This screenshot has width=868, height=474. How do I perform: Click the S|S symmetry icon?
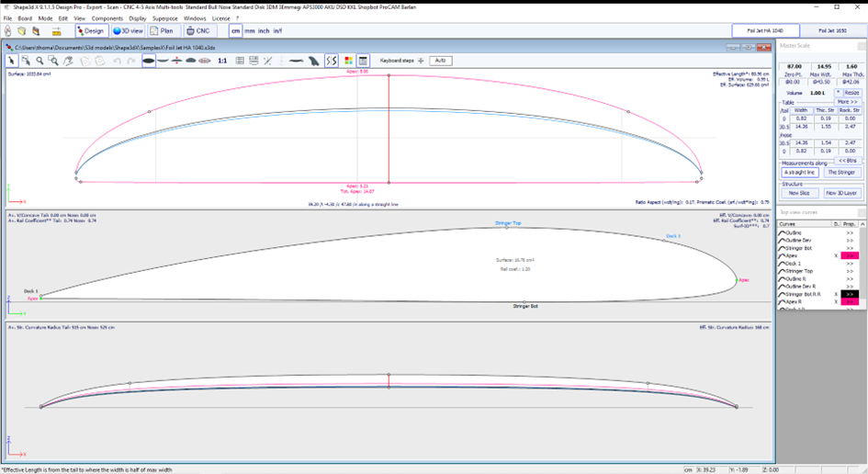[x=332, y=61]
